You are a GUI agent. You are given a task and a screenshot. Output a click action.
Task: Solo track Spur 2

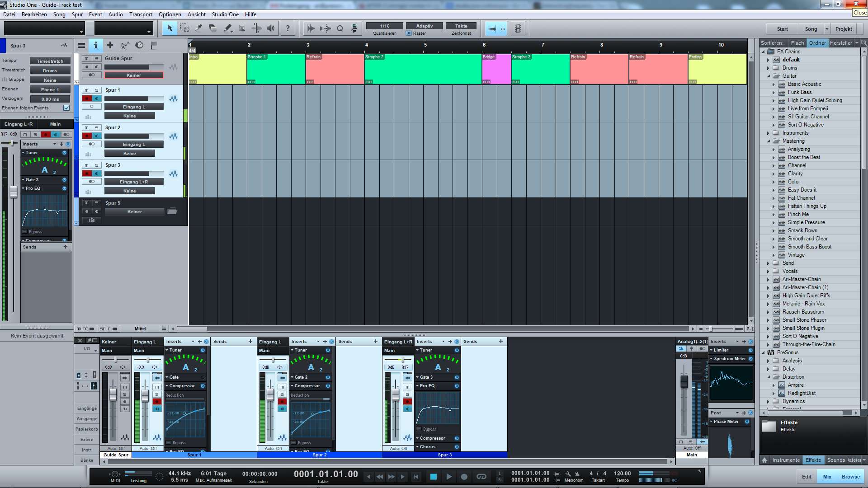pos(96,128)
